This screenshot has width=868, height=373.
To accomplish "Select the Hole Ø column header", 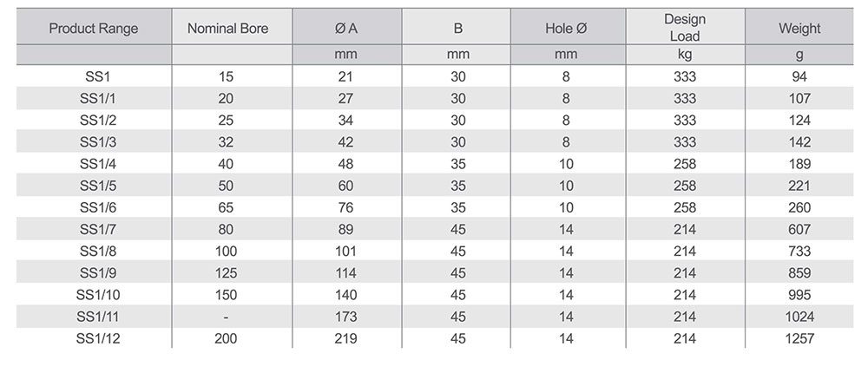I will 566,29.
